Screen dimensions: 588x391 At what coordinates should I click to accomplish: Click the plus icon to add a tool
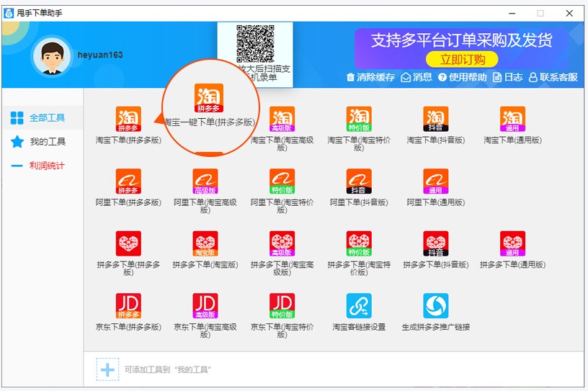[x=107, y=369]
